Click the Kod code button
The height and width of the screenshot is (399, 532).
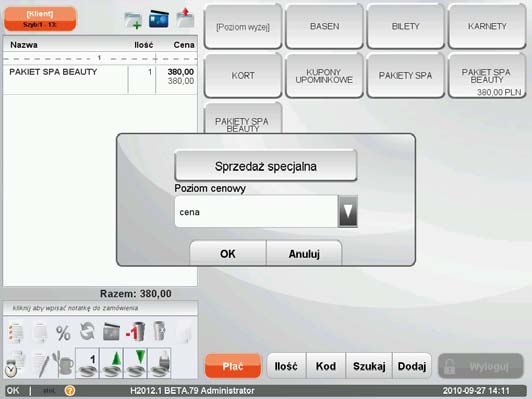tap(326, 366)
